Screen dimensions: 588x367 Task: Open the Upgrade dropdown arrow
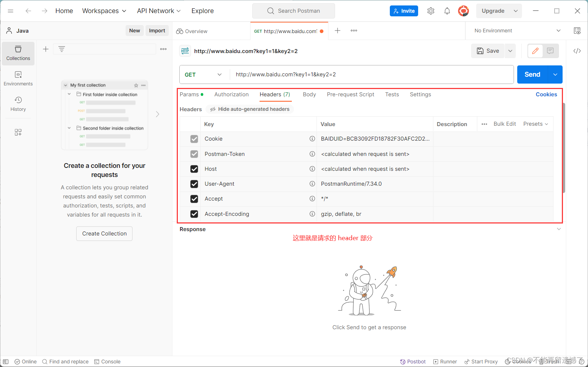click(516, 11)
